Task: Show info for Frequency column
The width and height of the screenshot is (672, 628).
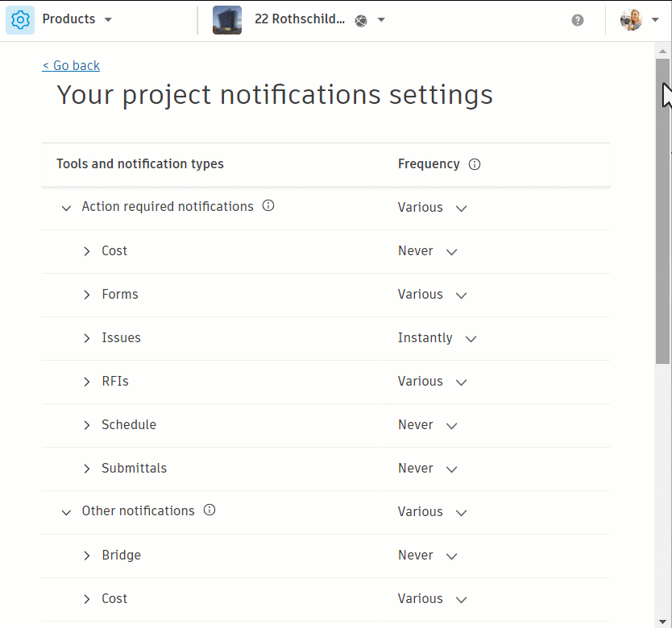Action: [x=475, y=164]
